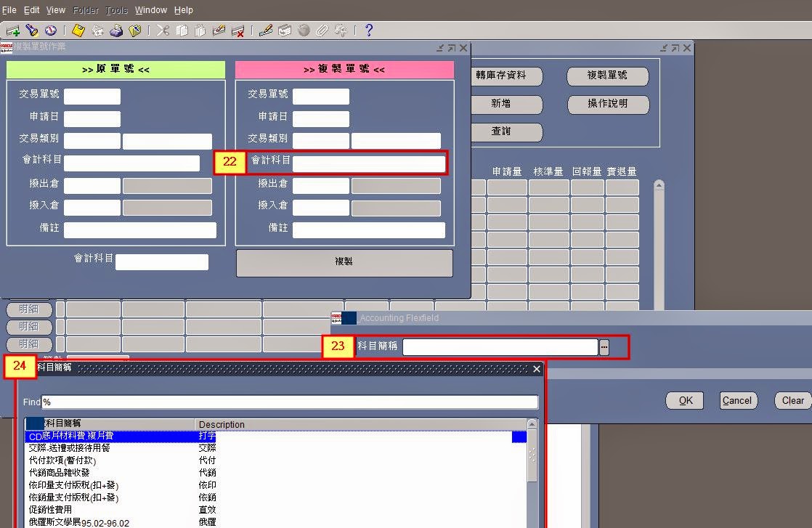Click the Clear Record red X icon
The width and height of the screenshot is (812, 528).
pyautogui.click(x=237, y=31)
